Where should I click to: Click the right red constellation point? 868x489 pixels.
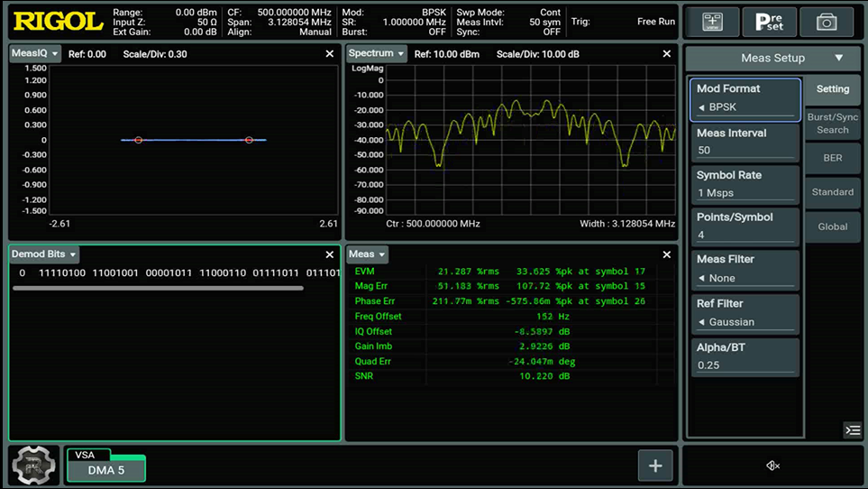click(x=249, y=140)
